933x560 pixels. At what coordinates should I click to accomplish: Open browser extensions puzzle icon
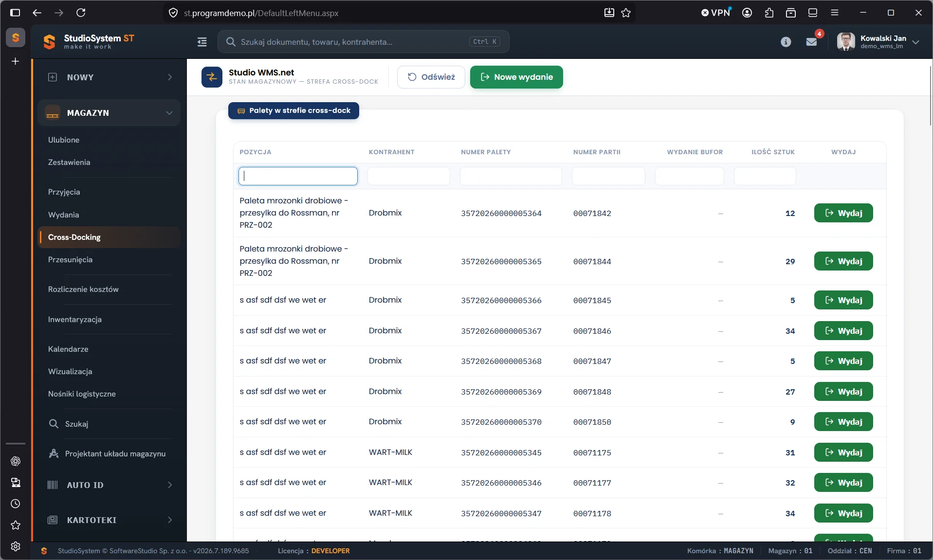click(769, 13)
